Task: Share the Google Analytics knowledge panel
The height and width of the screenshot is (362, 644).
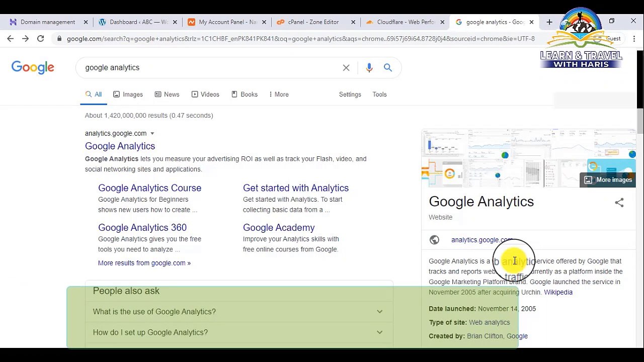Action: click(619, 203)
